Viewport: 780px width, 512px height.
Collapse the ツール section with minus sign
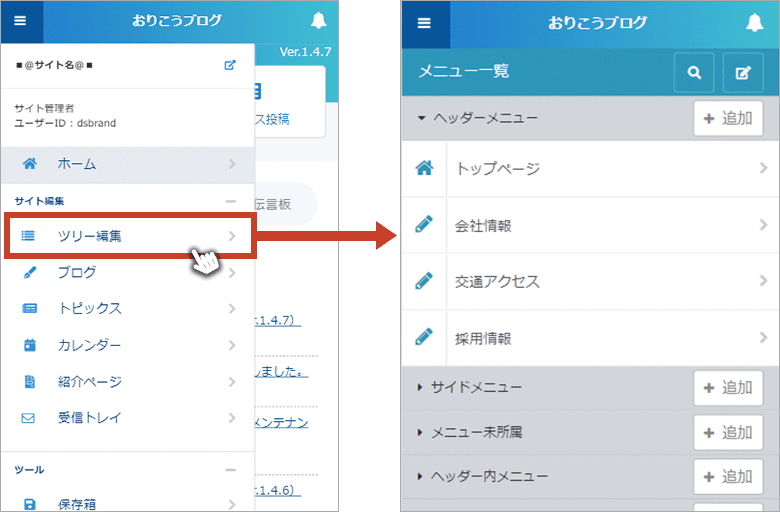pos(230,469)
